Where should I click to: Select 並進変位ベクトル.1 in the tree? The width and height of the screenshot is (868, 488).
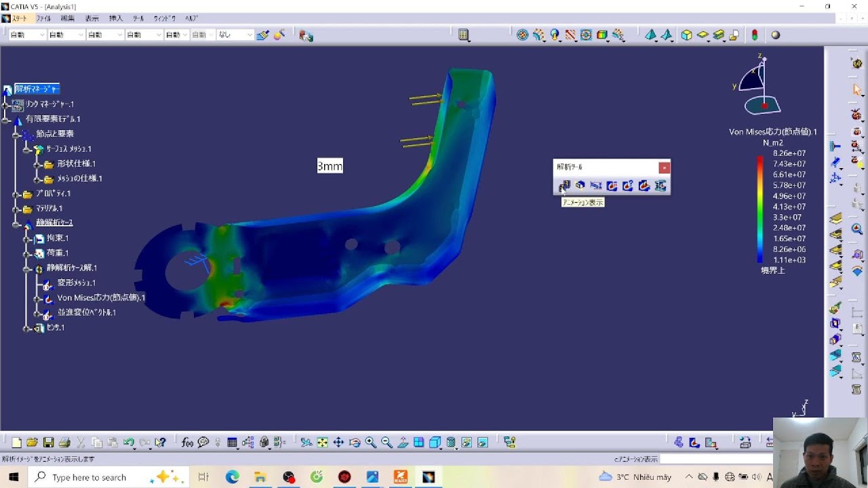click(87, 312)
